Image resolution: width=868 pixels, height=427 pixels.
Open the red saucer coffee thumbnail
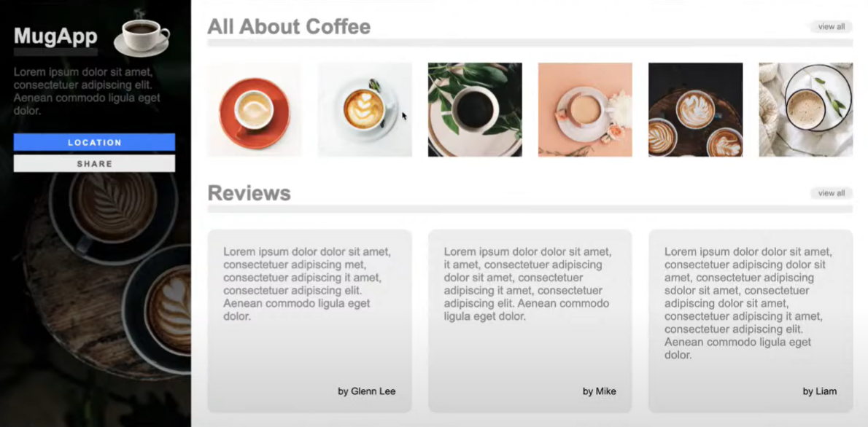tap(254, 109)
